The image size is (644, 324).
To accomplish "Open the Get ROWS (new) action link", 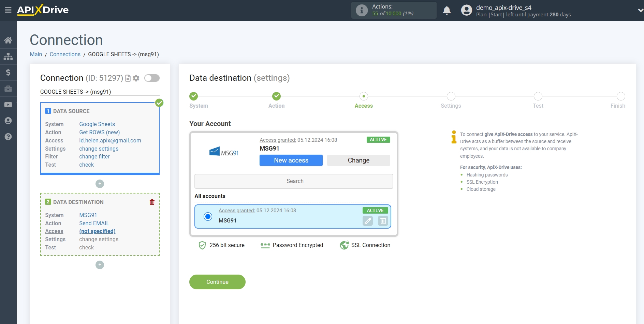I will click(x=99, y=132).
